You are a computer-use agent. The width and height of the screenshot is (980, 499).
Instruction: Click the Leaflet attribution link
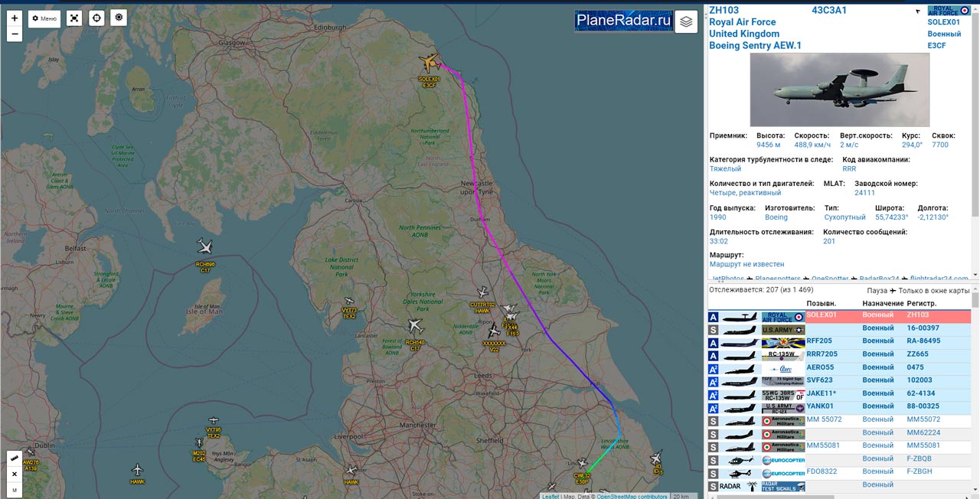pyautogui.click(x=550, y=496)
